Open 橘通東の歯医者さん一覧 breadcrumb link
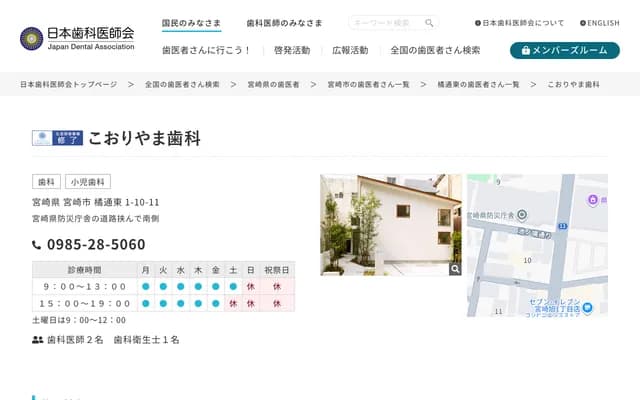This screenshot has height=400, width=640. click(x=478, y=85)
